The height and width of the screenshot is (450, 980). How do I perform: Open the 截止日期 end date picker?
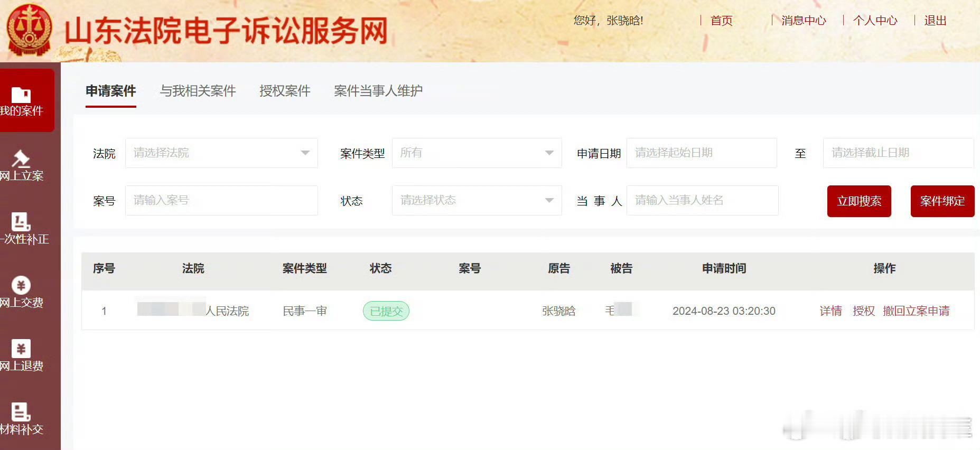[x=898, y=153]
